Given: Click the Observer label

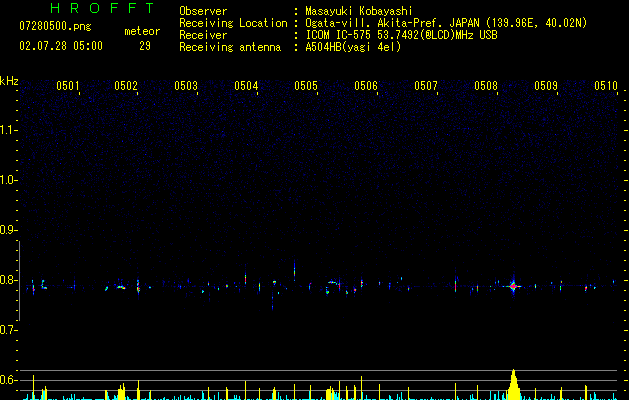Looking at the screenshot, I should point(203,11).
